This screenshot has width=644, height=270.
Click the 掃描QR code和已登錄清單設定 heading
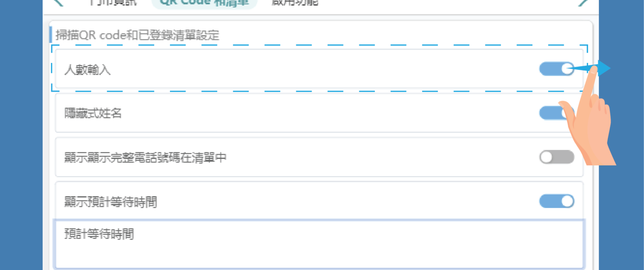[137, 35]
